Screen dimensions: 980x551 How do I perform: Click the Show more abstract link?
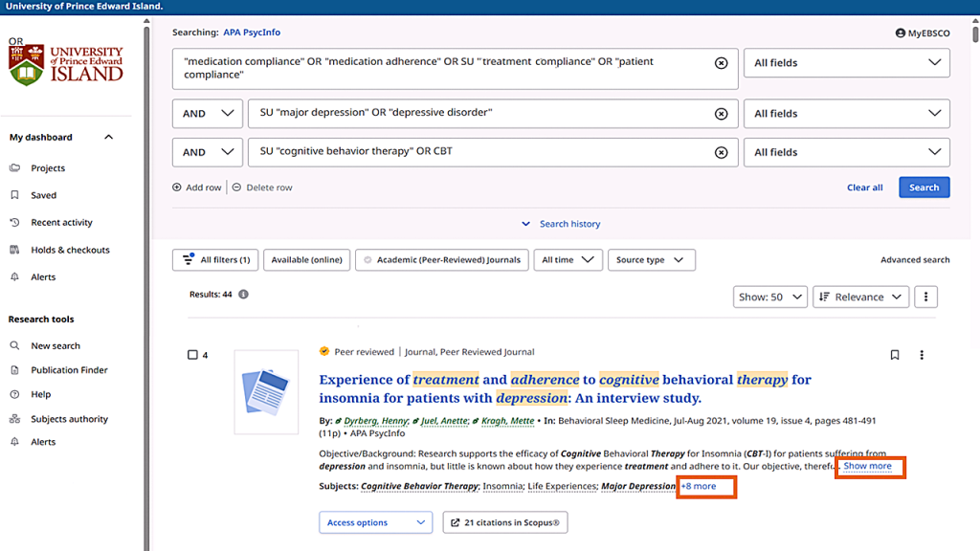[867, 466]
